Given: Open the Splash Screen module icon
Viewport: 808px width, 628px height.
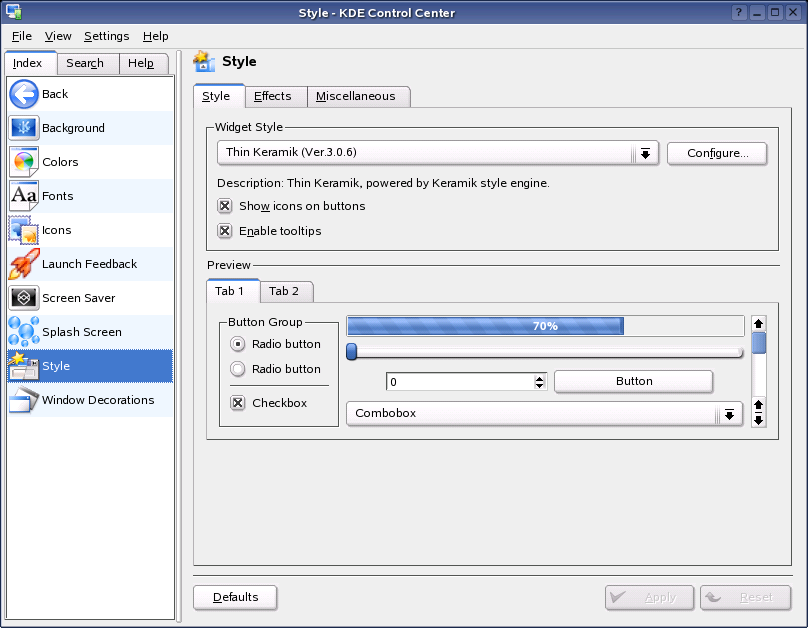Looking at the screenshot, I should pos(23,331).
